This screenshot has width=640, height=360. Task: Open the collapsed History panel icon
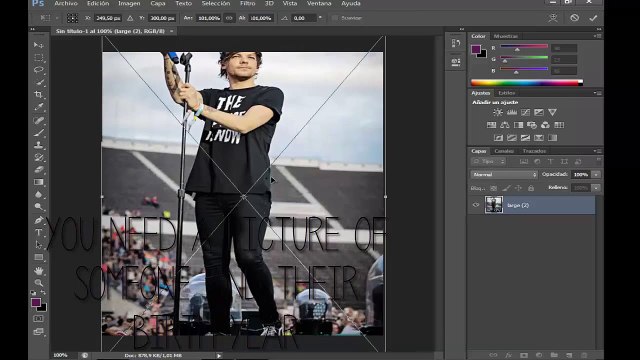[x=456, y=43]
